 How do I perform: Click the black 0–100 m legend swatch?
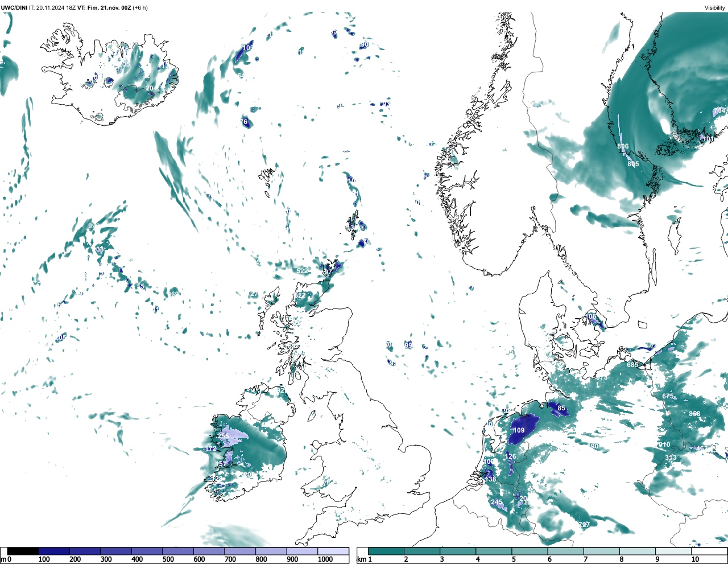point(23,551)
